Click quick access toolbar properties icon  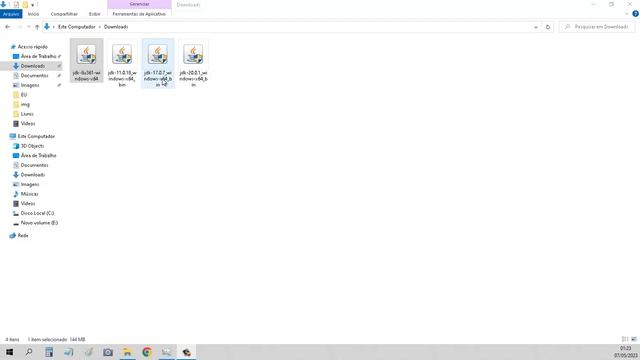pyautogui.click(x=16, y=4)
